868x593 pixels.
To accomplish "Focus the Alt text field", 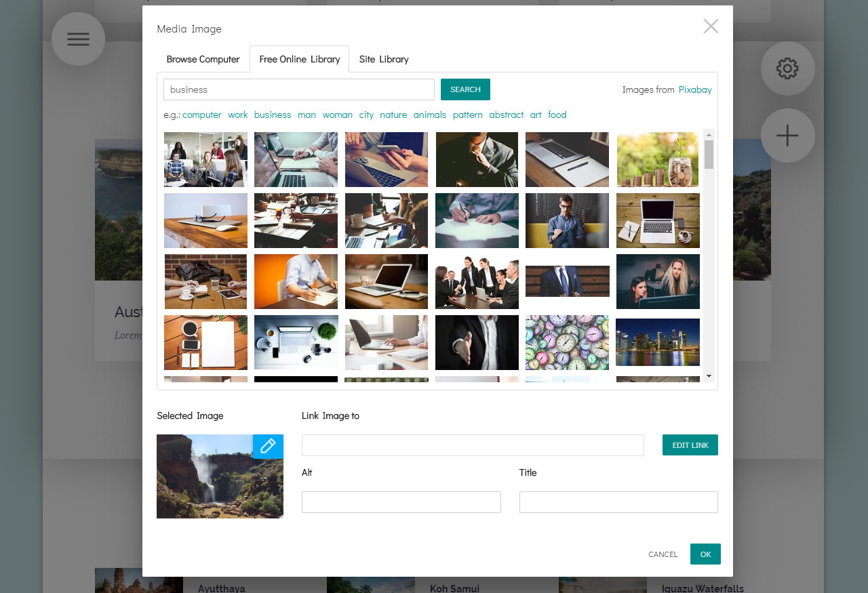I will [x=401, y=502].
